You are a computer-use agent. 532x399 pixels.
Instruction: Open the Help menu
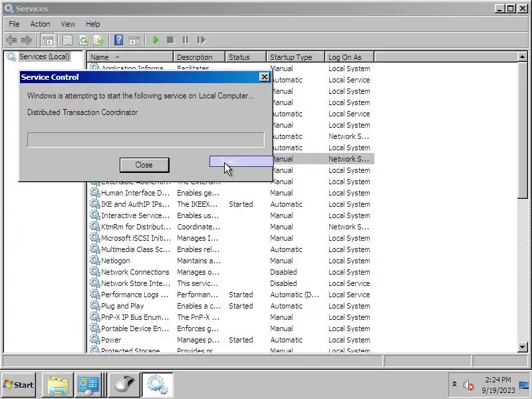[92, 24]
